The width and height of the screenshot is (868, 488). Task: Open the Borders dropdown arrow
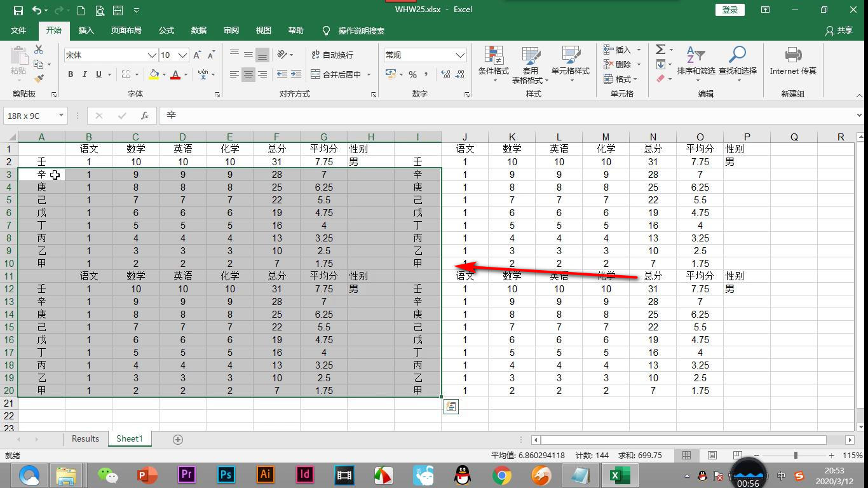138,74
